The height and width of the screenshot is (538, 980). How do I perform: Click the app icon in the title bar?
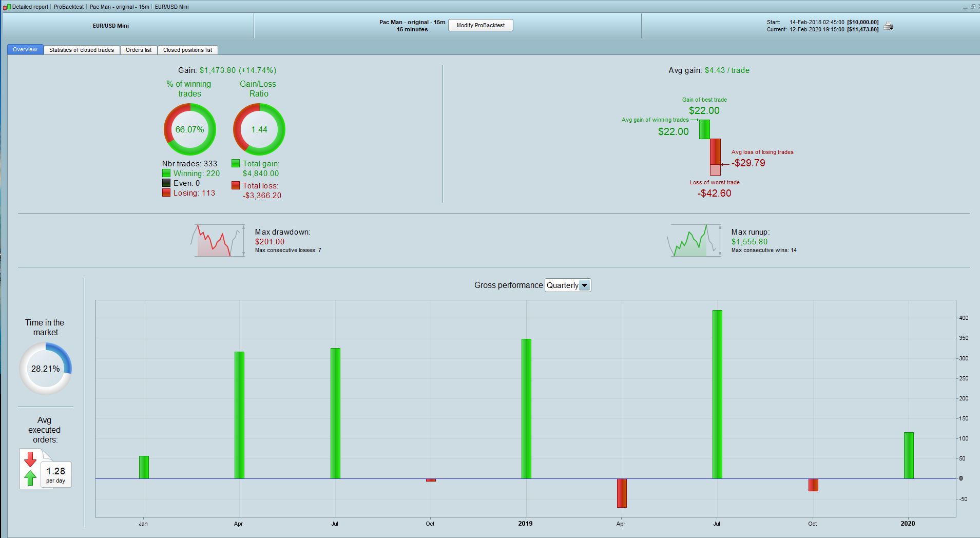point(7,7)
